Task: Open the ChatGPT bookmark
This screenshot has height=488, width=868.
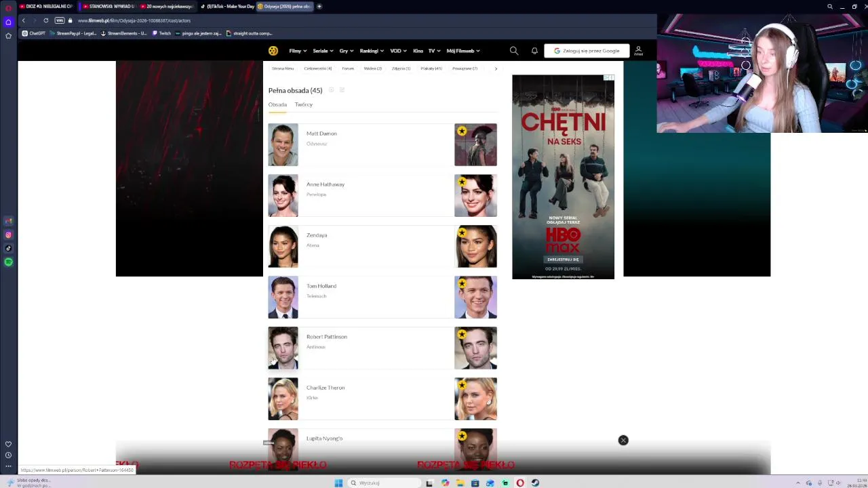Action: pyautogui.click(x=34, y=33)
